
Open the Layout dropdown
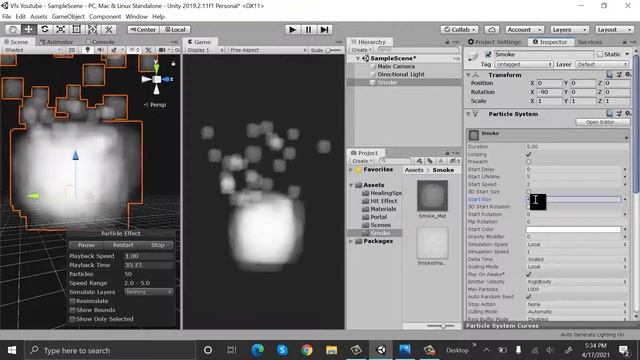pos(613,29)
